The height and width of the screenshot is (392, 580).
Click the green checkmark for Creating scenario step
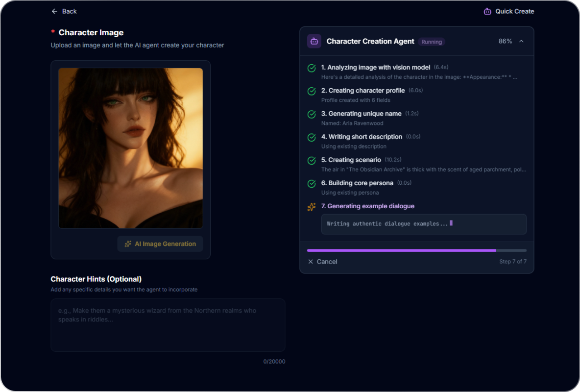pos(312,161)
